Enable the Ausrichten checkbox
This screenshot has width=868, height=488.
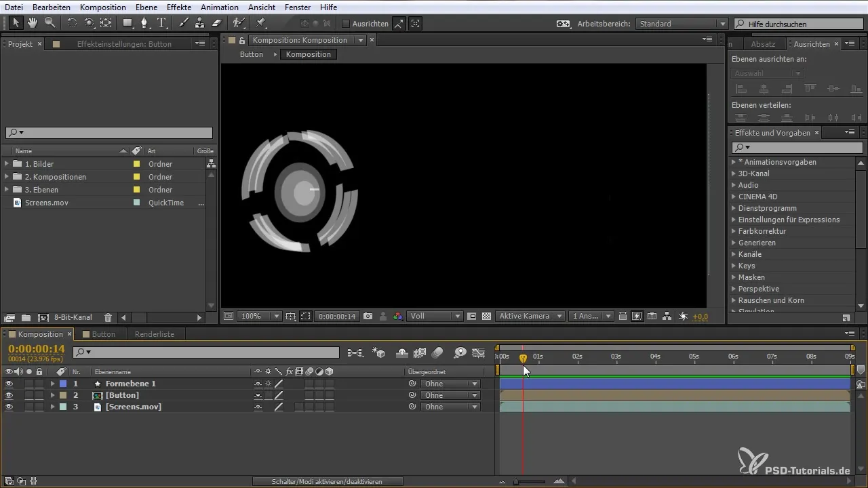coord(346,24)
